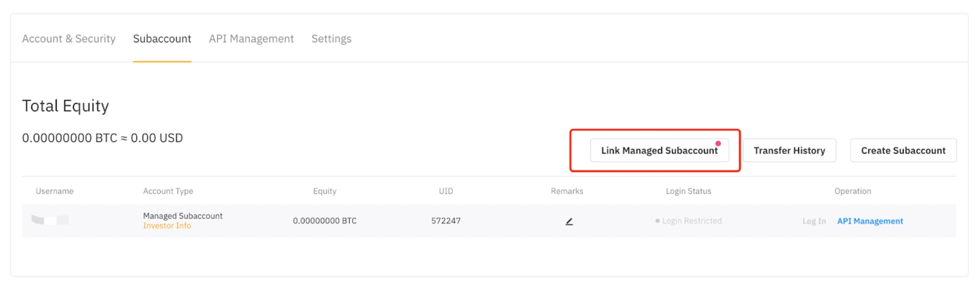
Task: Click the red notification dot
Action: coord(718,144)
